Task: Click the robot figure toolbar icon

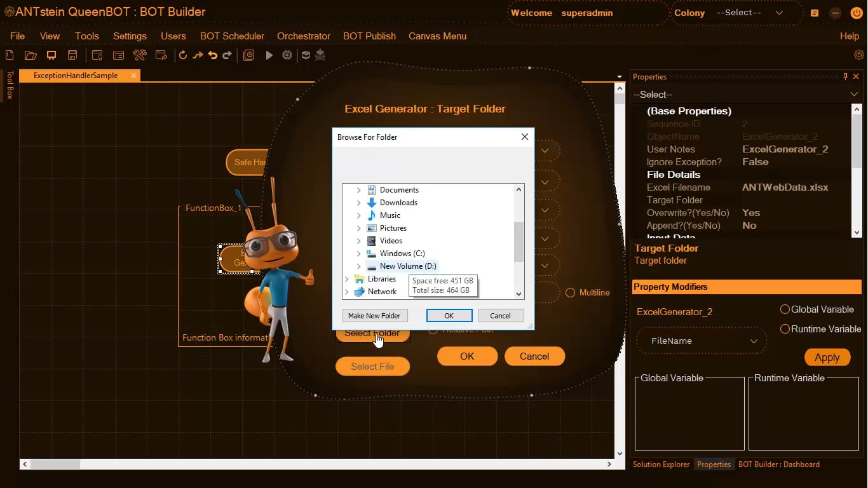Action: [x=320, y=55]
